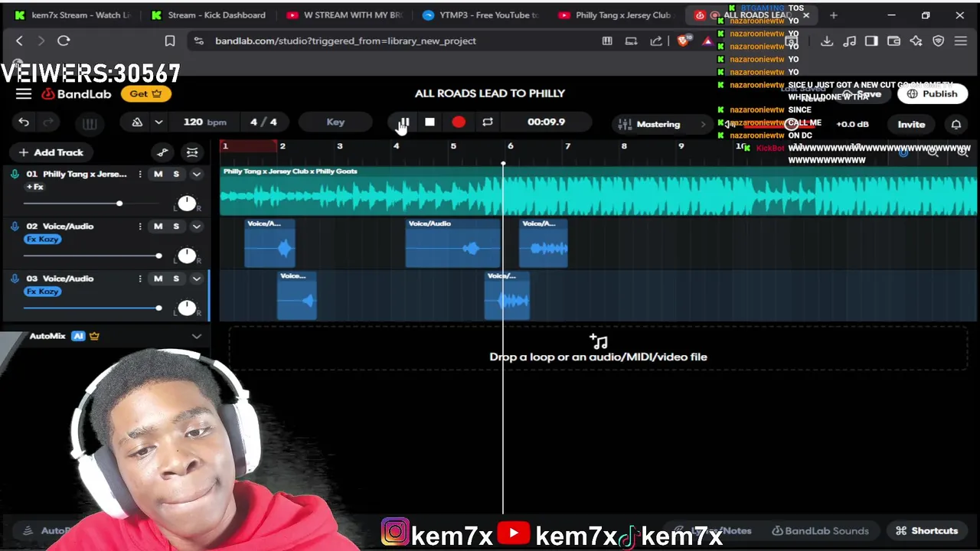
Task: Open a new browser tab
Action: coord(833,15)
